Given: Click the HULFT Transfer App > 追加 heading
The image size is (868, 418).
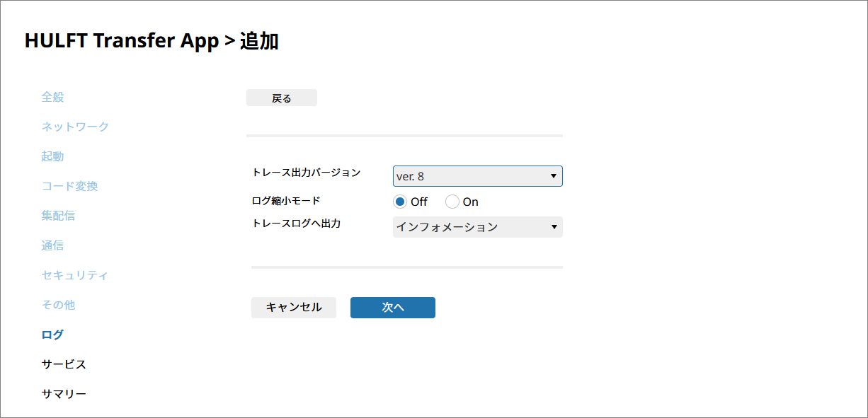Looking at the screenshot, I should click(152, 41).
